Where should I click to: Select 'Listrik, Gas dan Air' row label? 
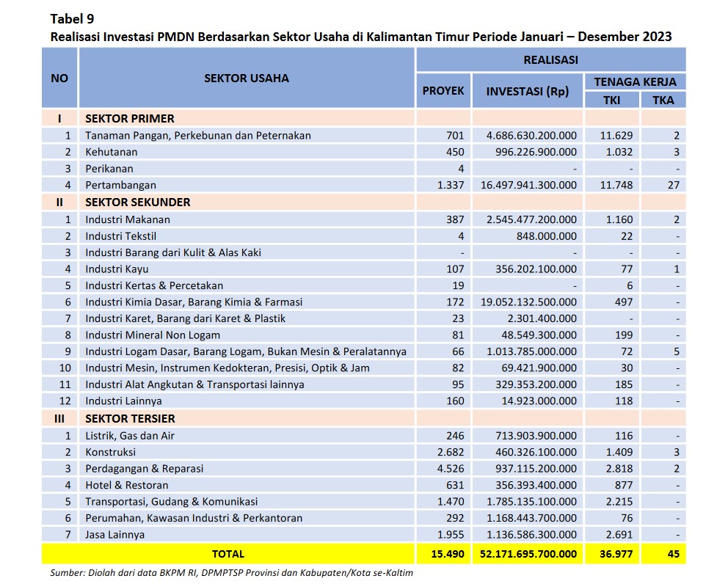(x=130, y=436)
